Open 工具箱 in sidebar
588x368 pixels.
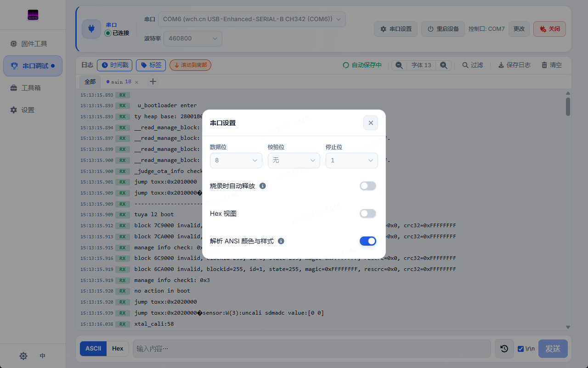tap(33, 88)
